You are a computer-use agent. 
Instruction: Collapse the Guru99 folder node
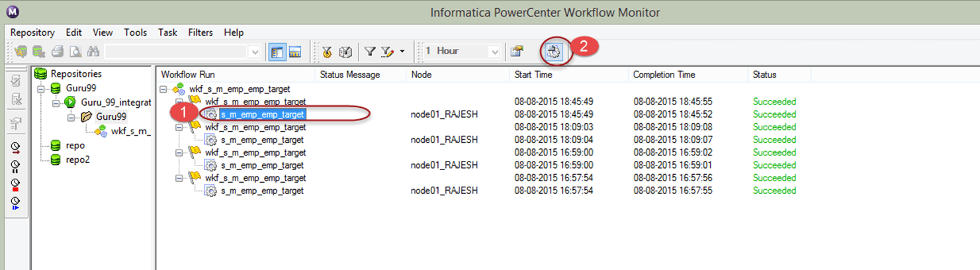(71, 116)
